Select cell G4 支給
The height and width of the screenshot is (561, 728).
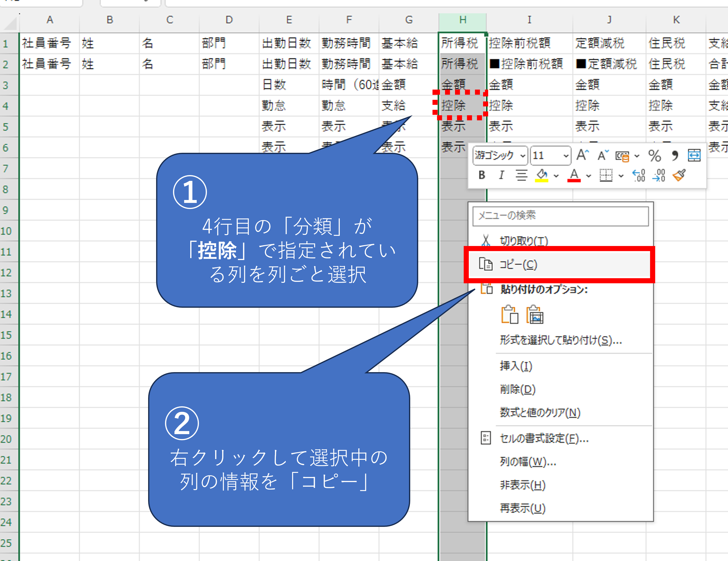(x=409, y=106)
